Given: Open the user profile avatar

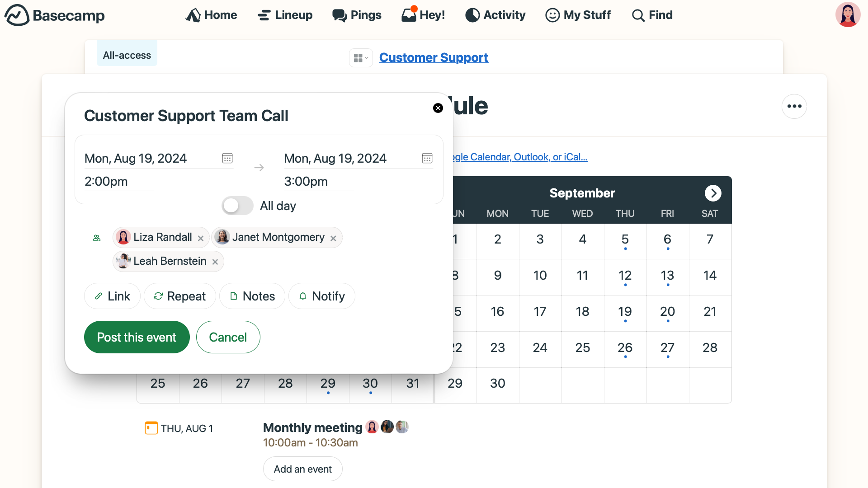Looking at the screenshot, I should tap(848, 15).
